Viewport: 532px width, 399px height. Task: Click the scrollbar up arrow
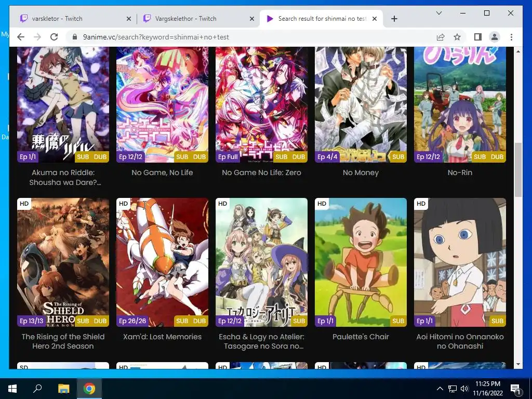click(518, 51)
